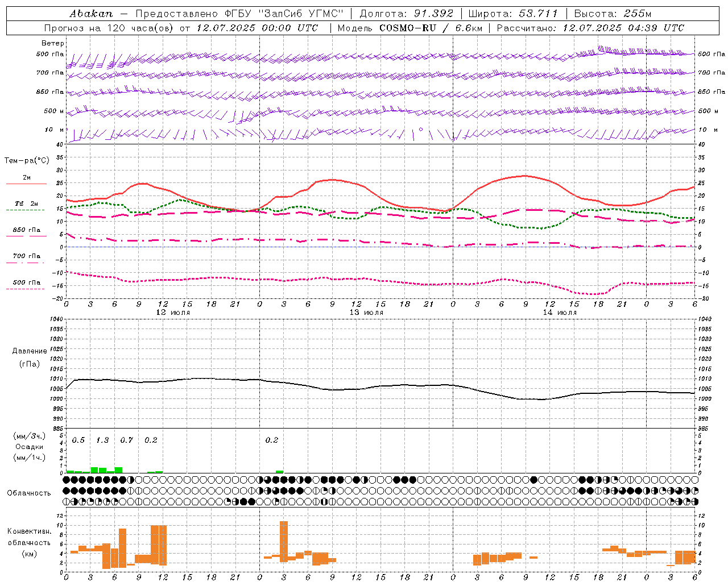Click the "(км)" convective height unit label
728x582 pixels.
click(30, 554)
